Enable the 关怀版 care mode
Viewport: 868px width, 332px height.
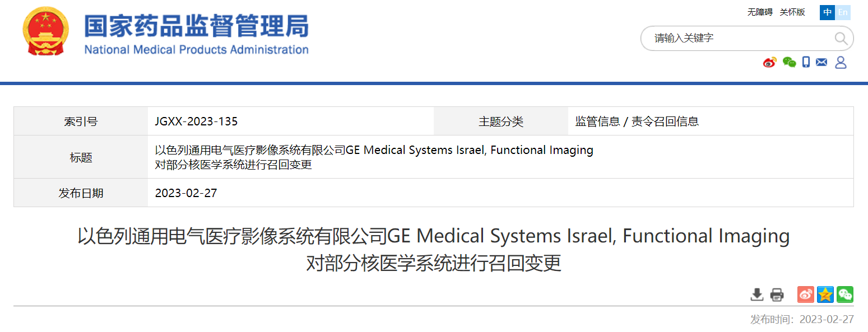point(792,12)
